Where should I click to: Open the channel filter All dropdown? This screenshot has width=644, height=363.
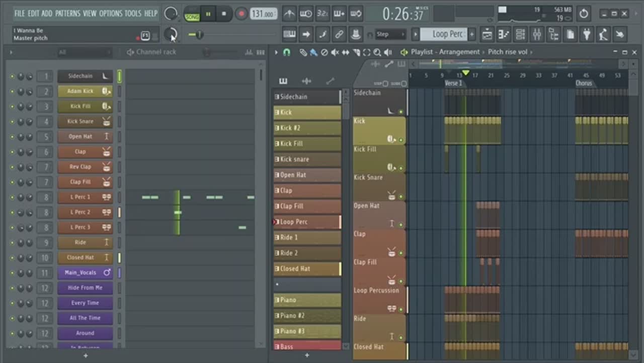click(83, 52)
